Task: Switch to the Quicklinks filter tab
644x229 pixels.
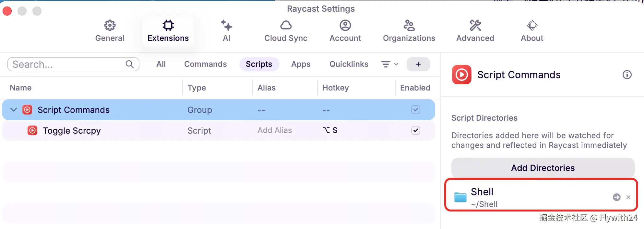Action: tap(349, 64)
